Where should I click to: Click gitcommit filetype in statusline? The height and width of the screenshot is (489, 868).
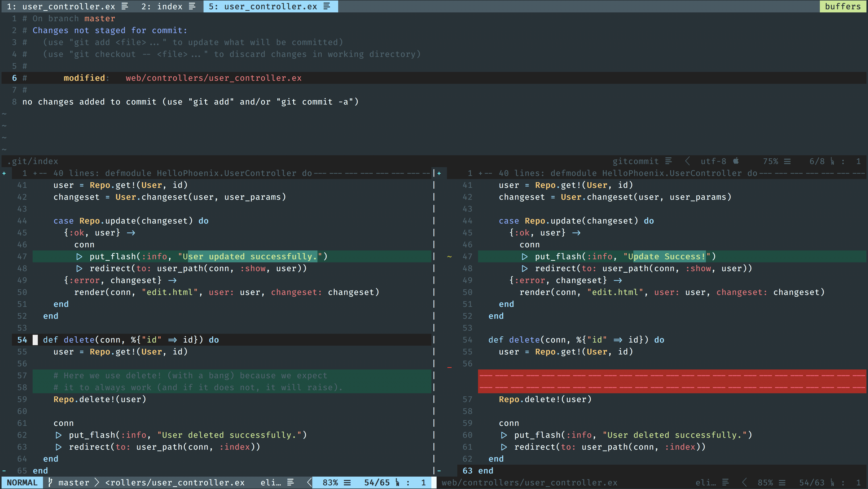635,161
